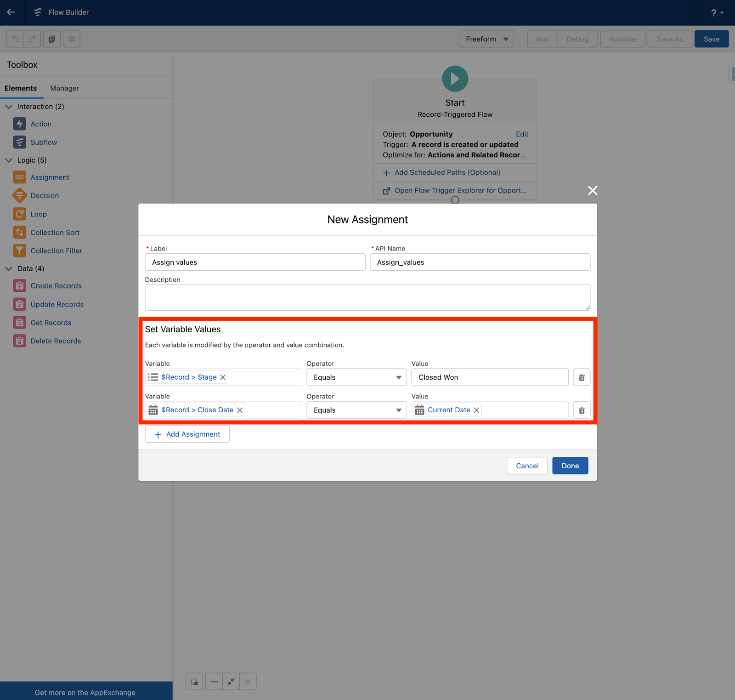735x700 pixels.
Task: Click the Collection Sort icon
Action: (x=20, y=232)
